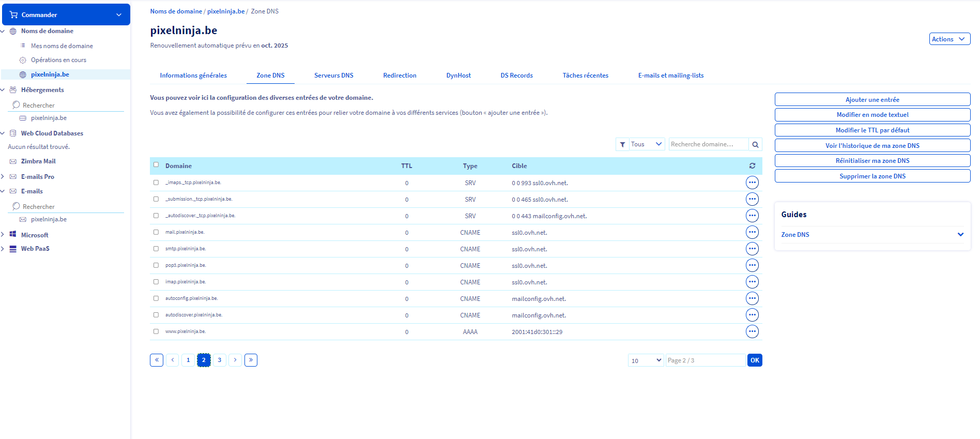Open the options menu for www.pixelninja.be row

tap(752, 331)
